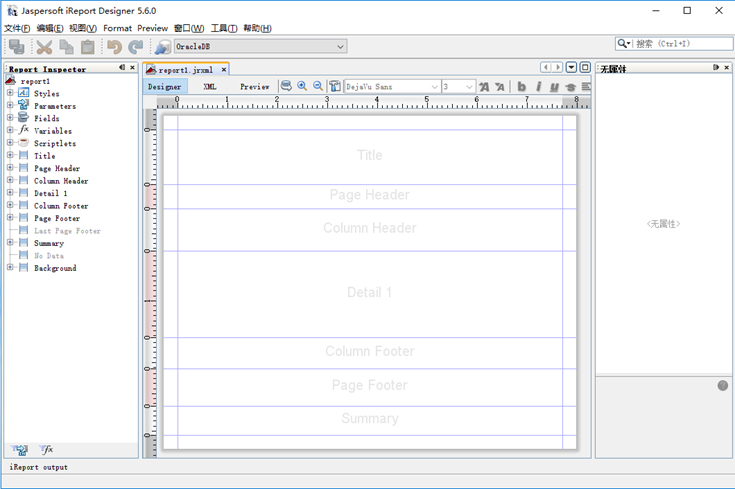Click the help icon in properties panel

point(722,385)
